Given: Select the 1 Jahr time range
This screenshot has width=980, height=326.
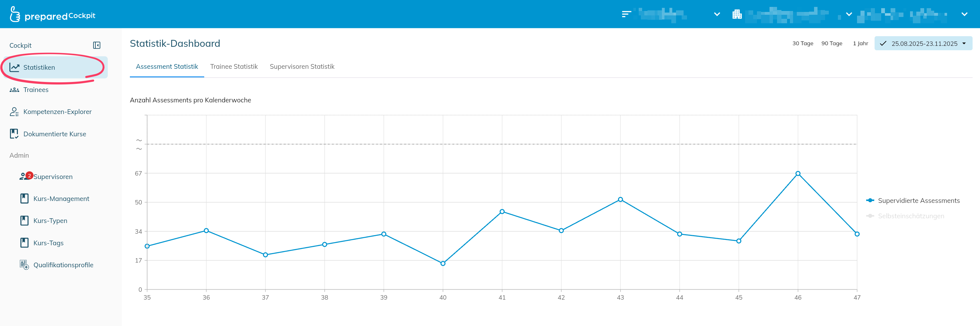Looking at the screenshot, I should click(x=860, y=43).
